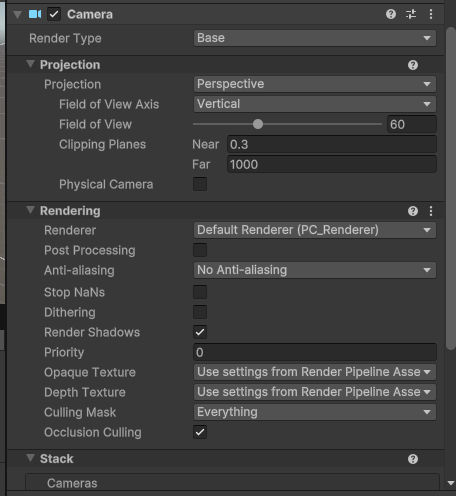The height and width of the screenshot is (496, 456).
Task: Enable Post Processing checkbox
Action: pos(200,250)
